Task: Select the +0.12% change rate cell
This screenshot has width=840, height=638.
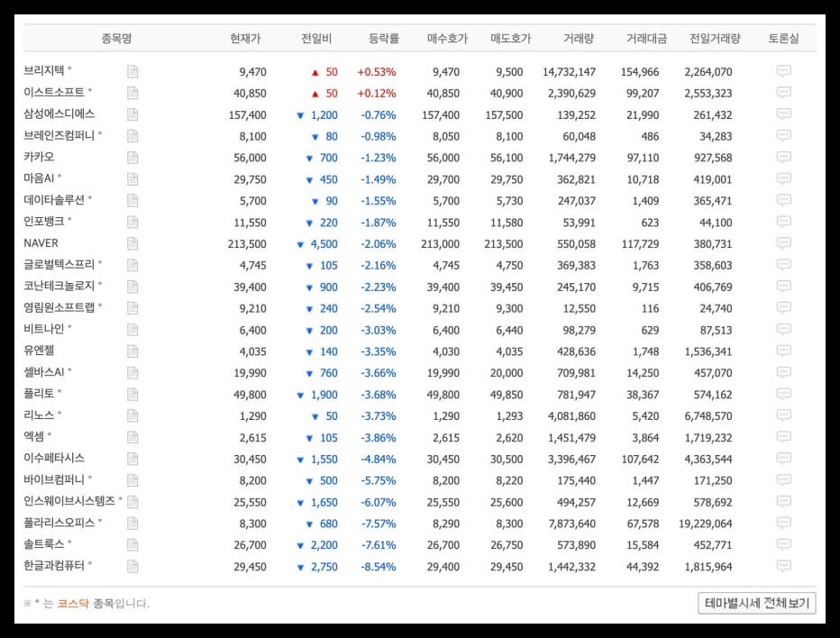Action: [x=377, y=93]
